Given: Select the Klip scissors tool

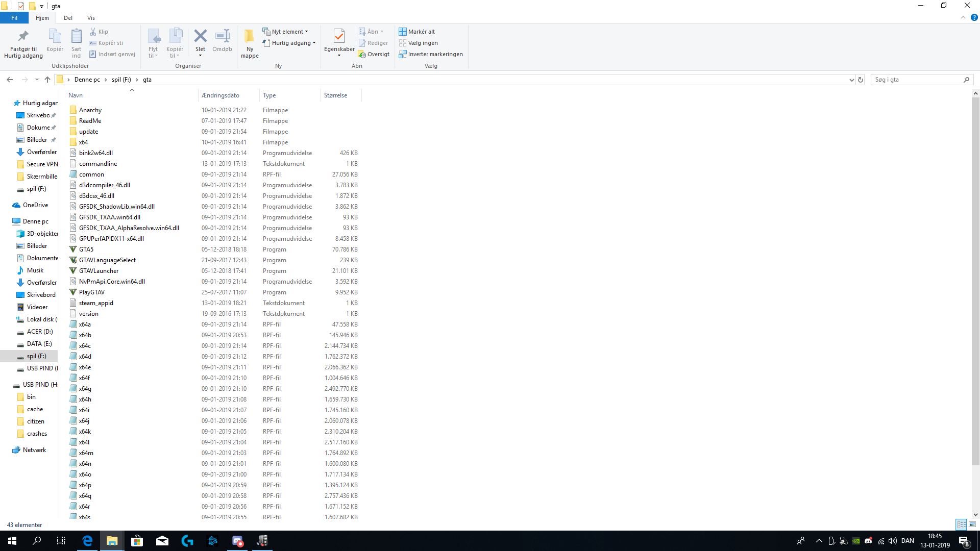Looking at the screenshot, I should 99,32.
